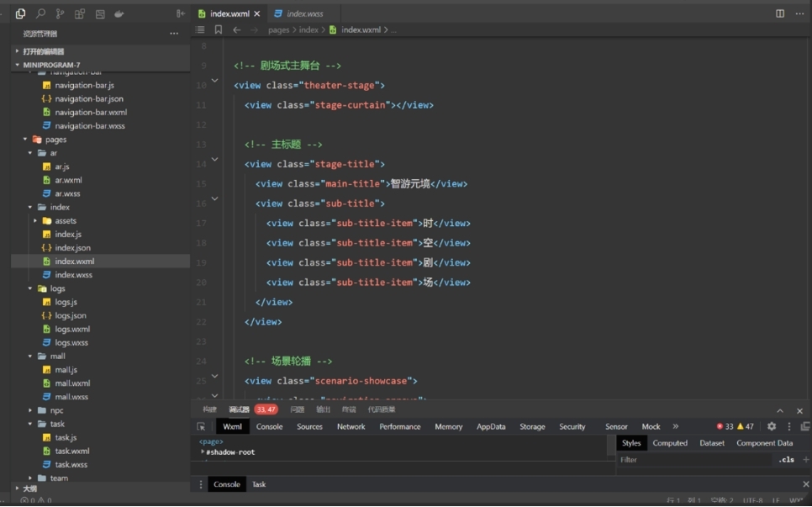Viewport: 812px width, 507px height.
Task: Open mall.wxml file
Action: pos(72,383)
